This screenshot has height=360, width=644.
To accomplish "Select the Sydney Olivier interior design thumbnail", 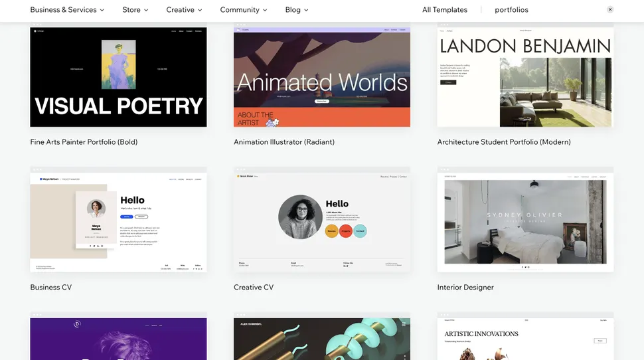I will 525,222.
